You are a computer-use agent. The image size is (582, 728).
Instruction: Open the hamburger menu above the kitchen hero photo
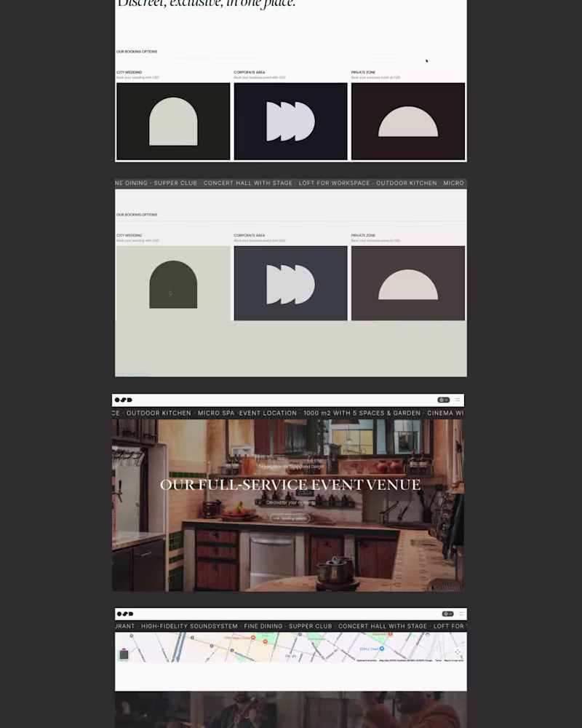[458, 400]
